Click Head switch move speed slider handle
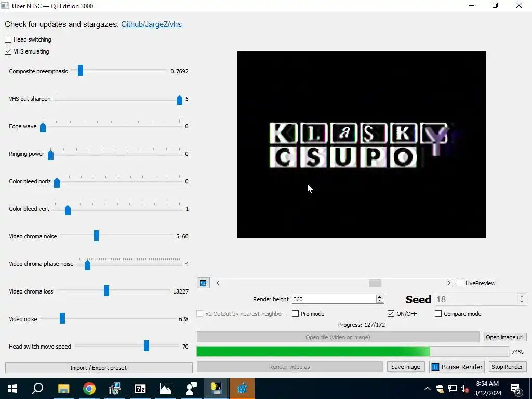The image size is (532, 399). [x=147, y=345]
